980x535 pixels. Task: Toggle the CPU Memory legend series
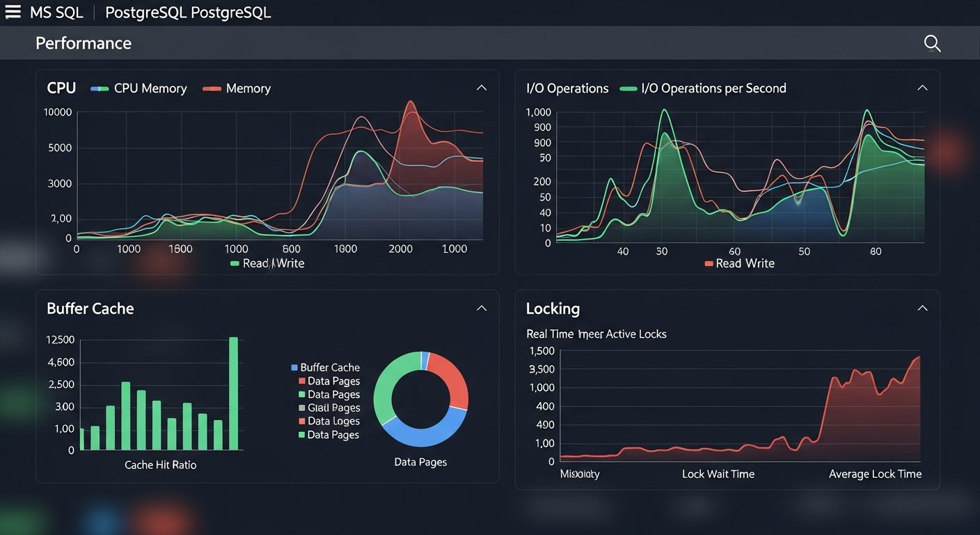(139, 88)
